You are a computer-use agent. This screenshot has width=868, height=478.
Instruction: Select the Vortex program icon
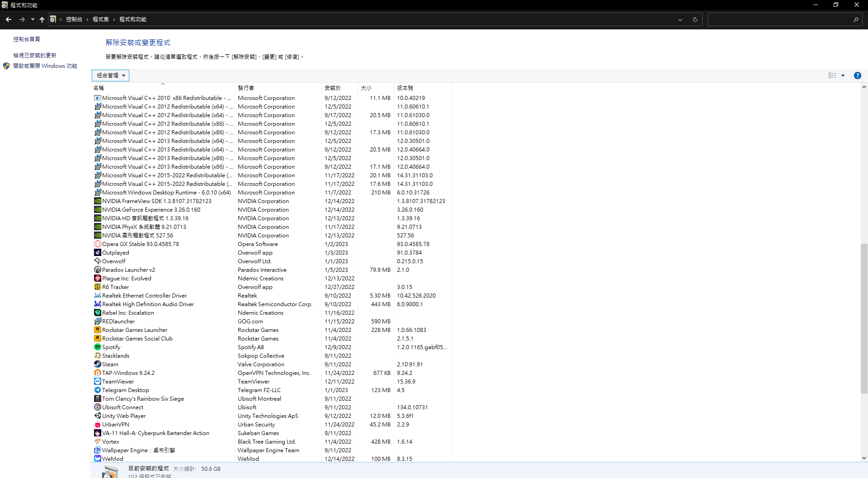[x=98, y=442]
